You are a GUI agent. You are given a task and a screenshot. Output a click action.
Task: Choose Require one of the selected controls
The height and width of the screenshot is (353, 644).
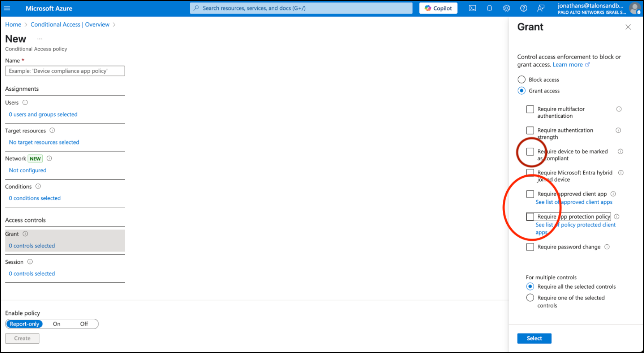530,298
